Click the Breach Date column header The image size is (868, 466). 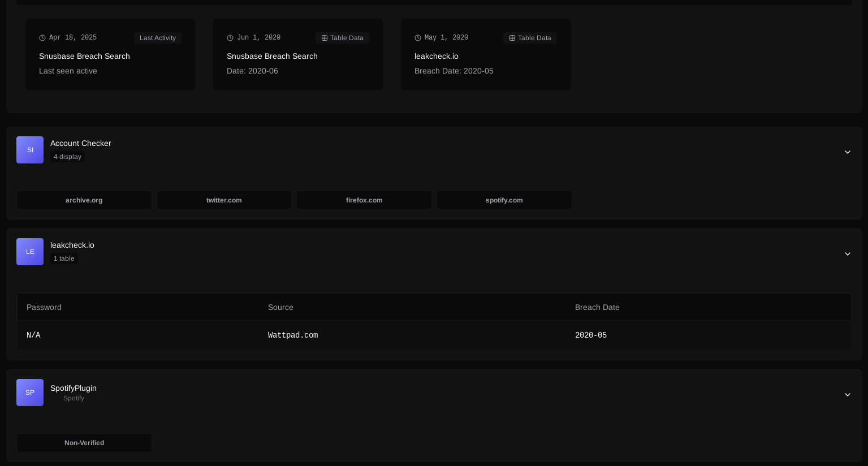pyautogui.click(x=597, y=307)
